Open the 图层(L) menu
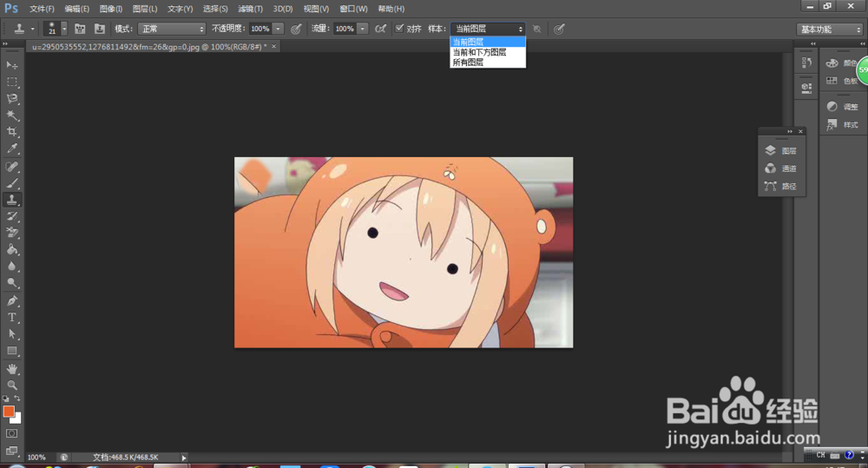This screenshot has height=468, width=868. pos(145,9)
